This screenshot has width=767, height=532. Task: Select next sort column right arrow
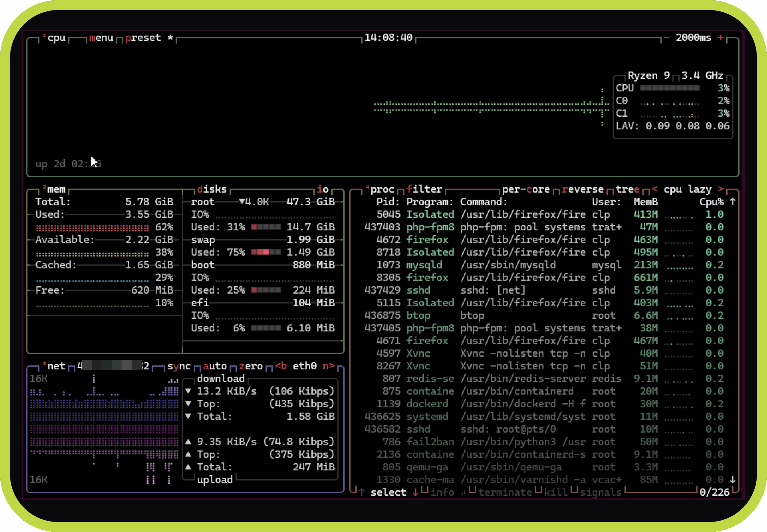[x=721, y=189]
